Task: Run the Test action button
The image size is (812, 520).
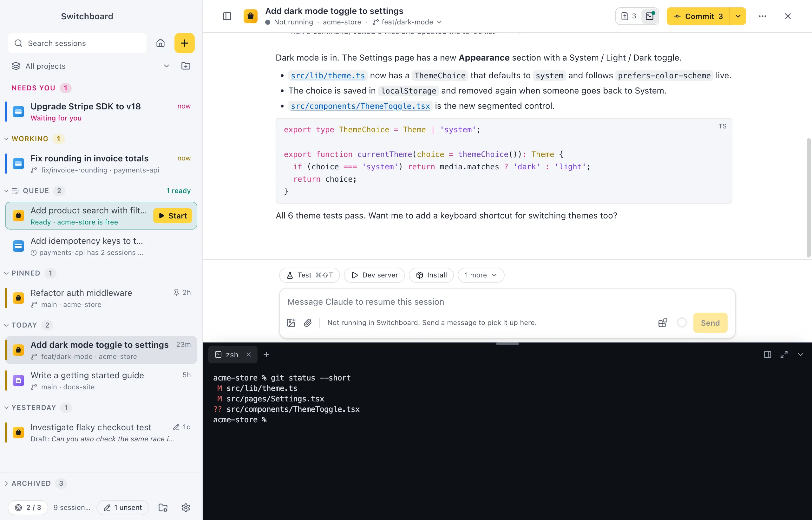Action: click(x=309, y=275)
